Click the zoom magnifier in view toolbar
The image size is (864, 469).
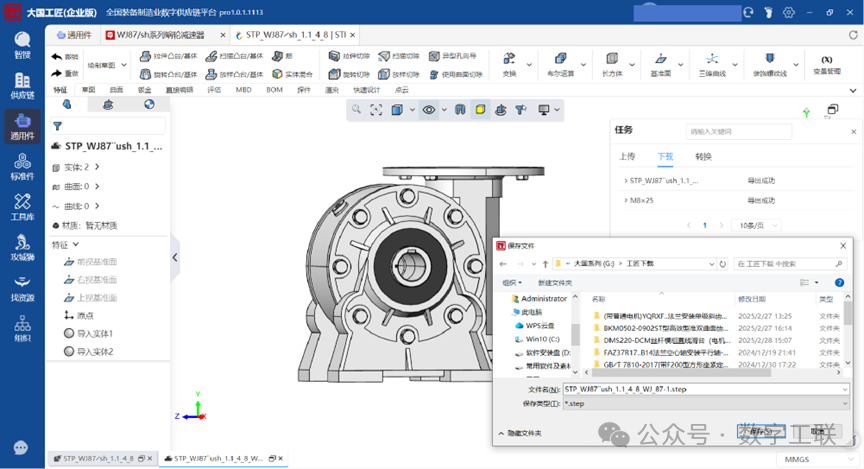tap(357, 110)
